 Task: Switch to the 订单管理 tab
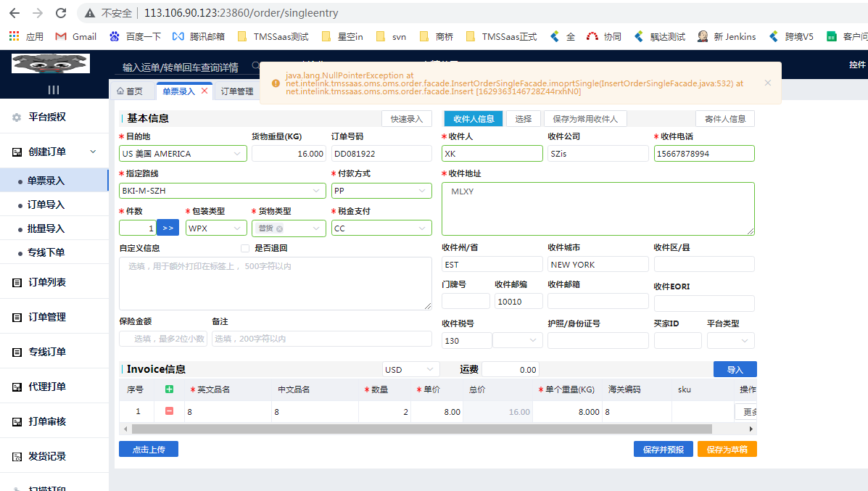(x=237, y=91)
